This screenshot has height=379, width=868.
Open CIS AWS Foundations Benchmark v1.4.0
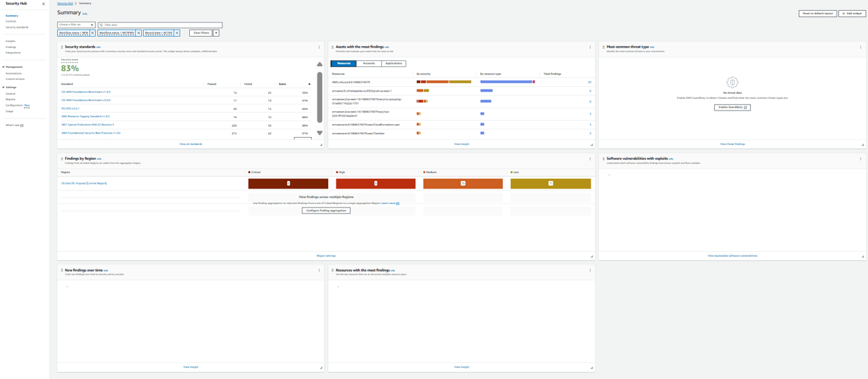coord(85,92)
